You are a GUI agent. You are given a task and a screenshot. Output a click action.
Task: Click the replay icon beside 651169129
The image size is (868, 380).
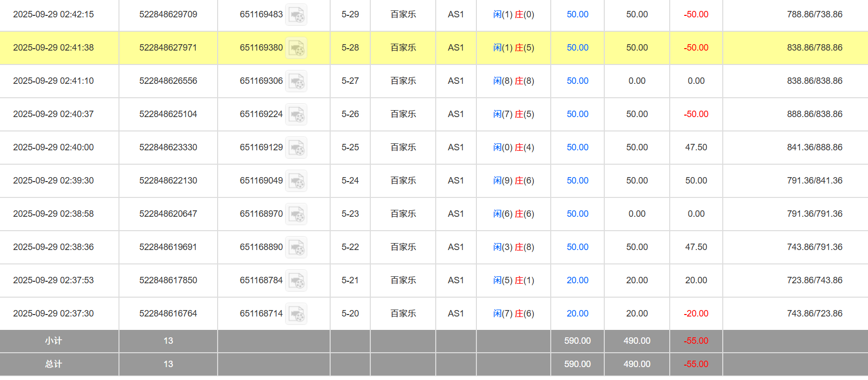pyautogui.click(x=296, y=148)
